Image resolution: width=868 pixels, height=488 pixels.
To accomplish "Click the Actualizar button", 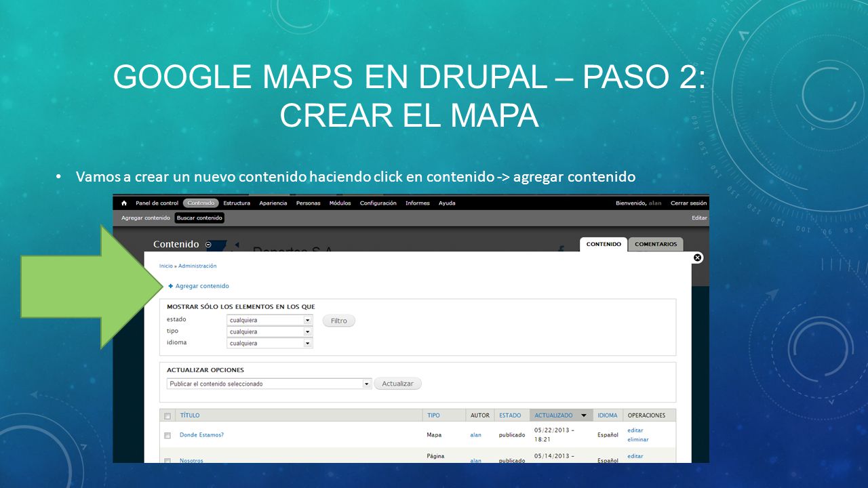I will click(x=398, y=384).
